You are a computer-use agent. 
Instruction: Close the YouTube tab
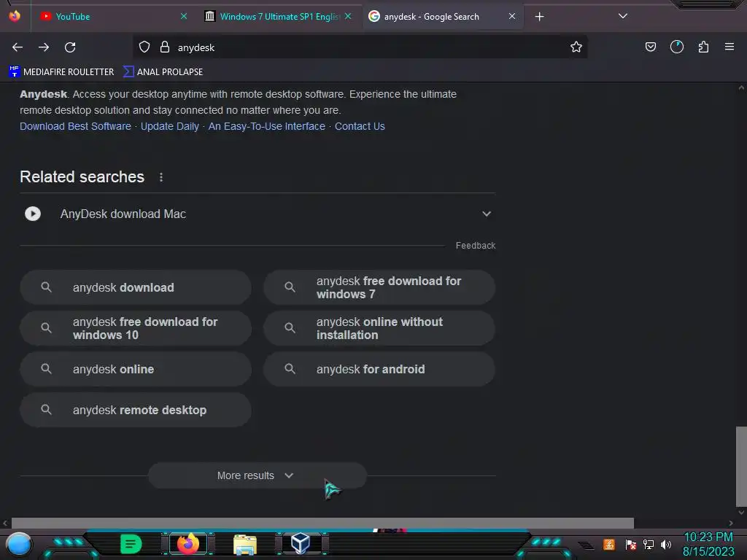pos(184,16)
